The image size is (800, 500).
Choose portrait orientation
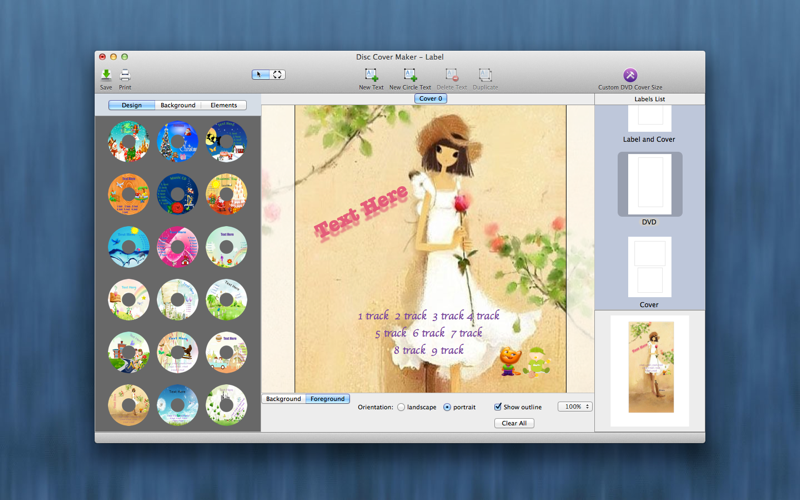coord(447,407)
